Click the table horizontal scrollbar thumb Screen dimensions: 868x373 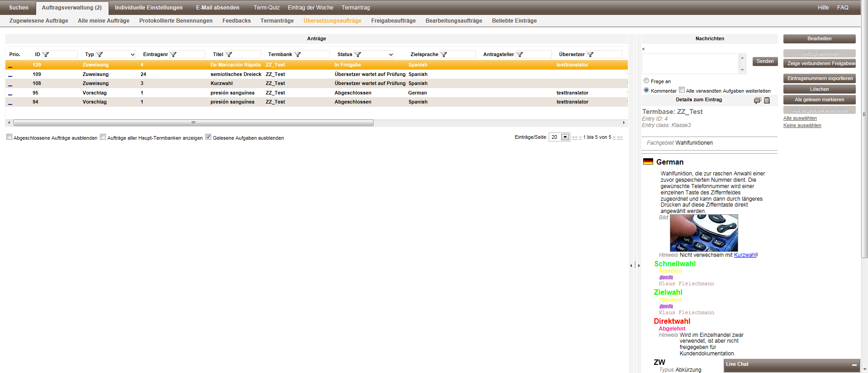[x=194, y=123]
